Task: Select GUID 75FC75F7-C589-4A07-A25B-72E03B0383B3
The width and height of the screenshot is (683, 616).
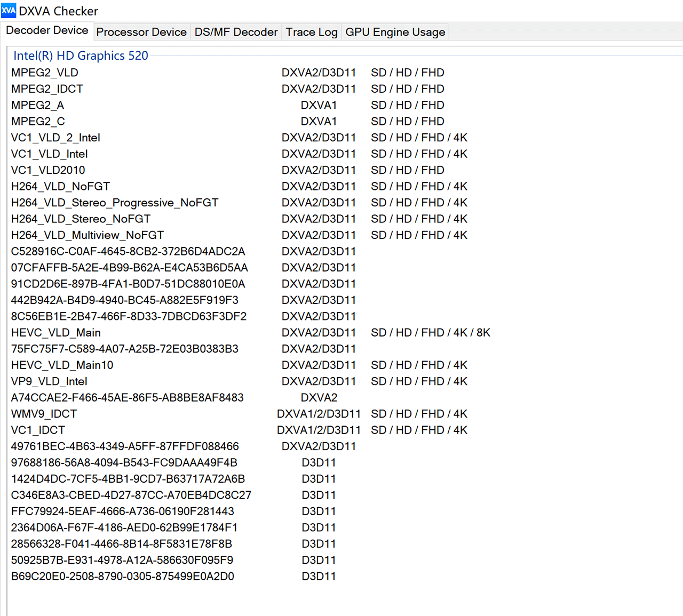Action: point(125,349)
